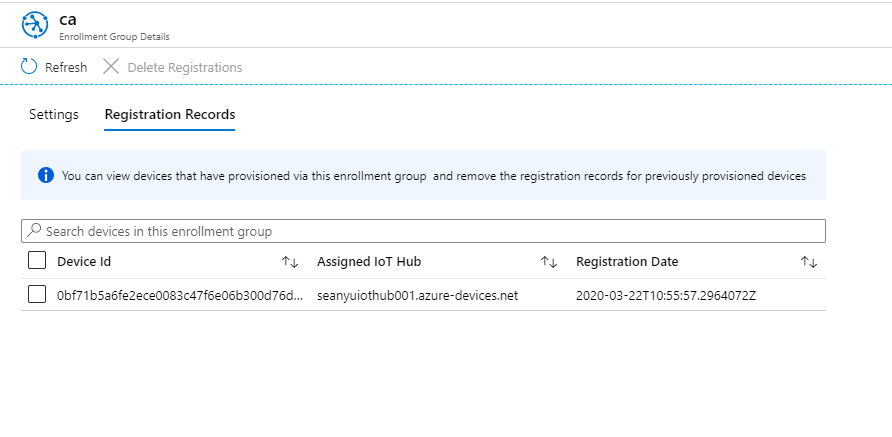This screenshot has width=892, height=437.
Task: Click the blue info icon in banner
Action: pyautogui.click(x=46, y=175)
